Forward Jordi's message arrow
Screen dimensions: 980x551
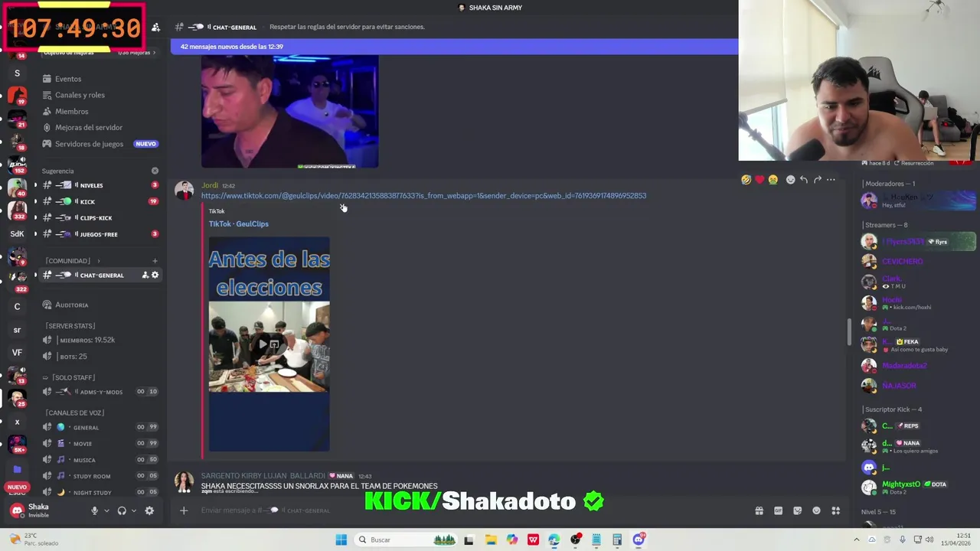tap(818, 180)
